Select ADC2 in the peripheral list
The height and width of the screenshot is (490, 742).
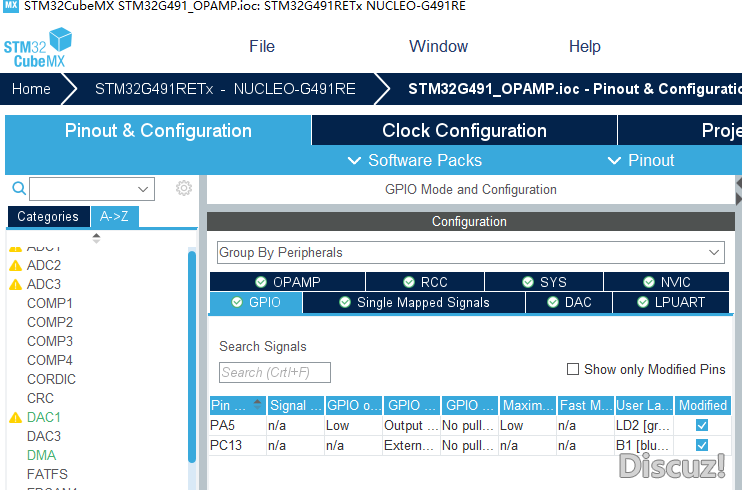tap(44, 266)
